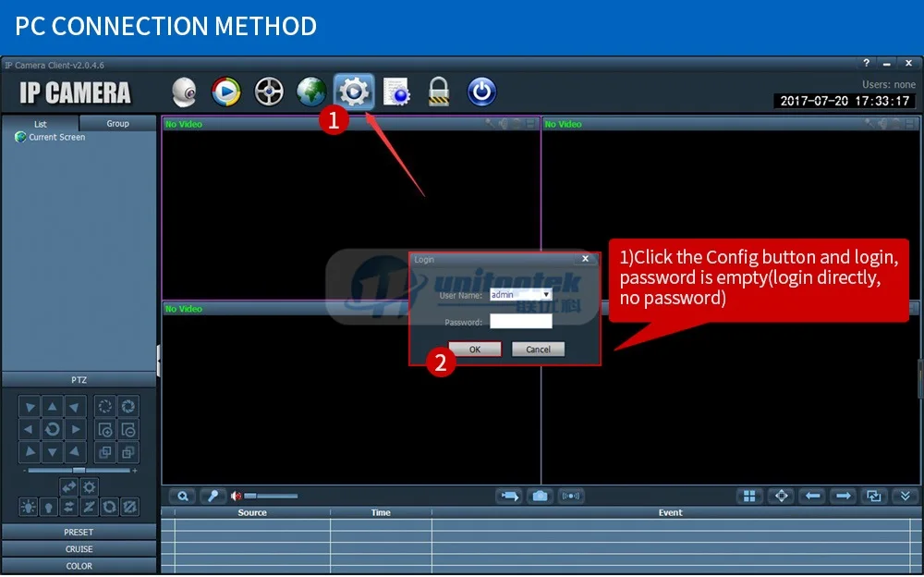Viewport: 924px width, 577px height.
Task: Click the solid iris open icon
Action: pos(128,407)
